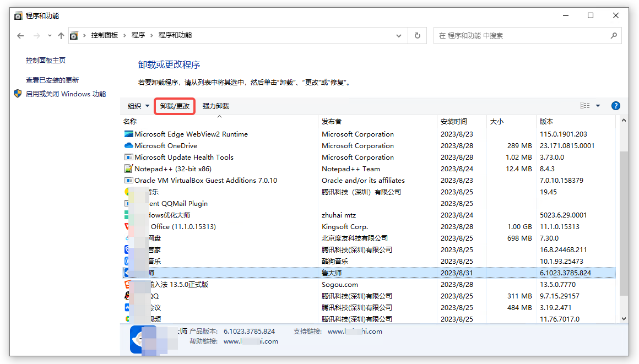Click the search magnifier icon

(614, 36)
